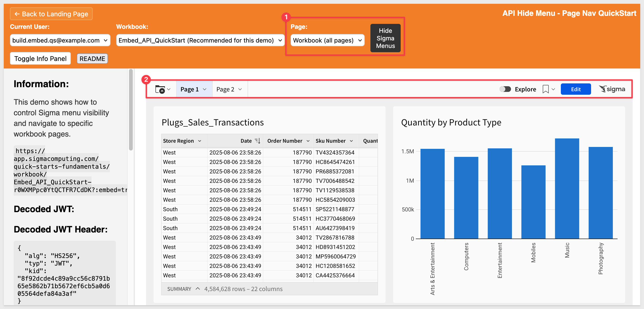This screenshot has width=644, height=309.
Task: Click the Toggle Info Panel button
Action: (40, 59)
